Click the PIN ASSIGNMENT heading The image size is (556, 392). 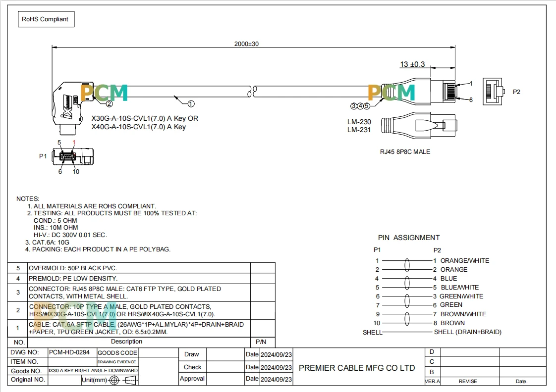click(x=409, y=238)
